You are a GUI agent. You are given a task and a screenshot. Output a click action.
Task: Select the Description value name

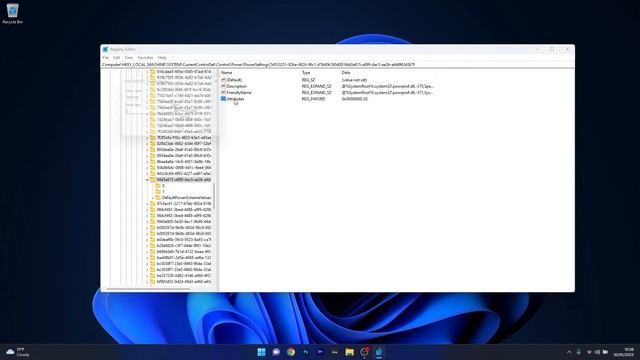pos(237,86)
